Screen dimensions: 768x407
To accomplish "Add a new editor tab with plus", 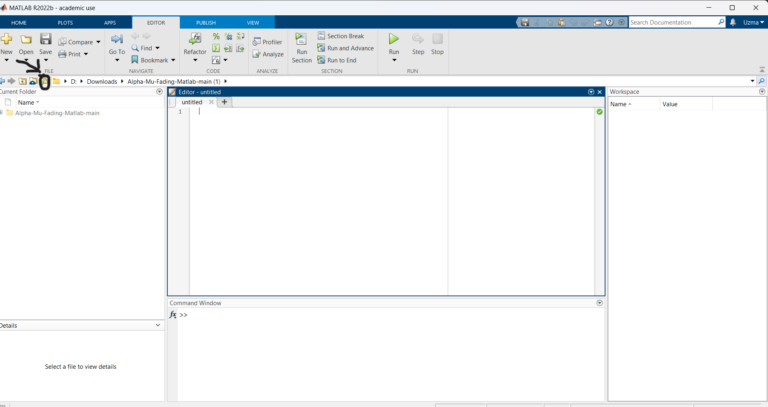I will click(224, 102).
